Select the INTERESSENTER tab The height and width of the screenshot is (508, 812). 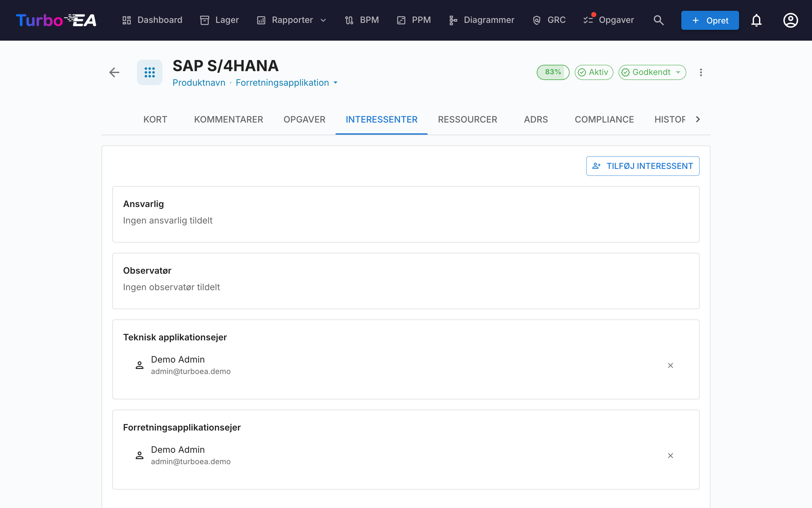pos(382,119)
